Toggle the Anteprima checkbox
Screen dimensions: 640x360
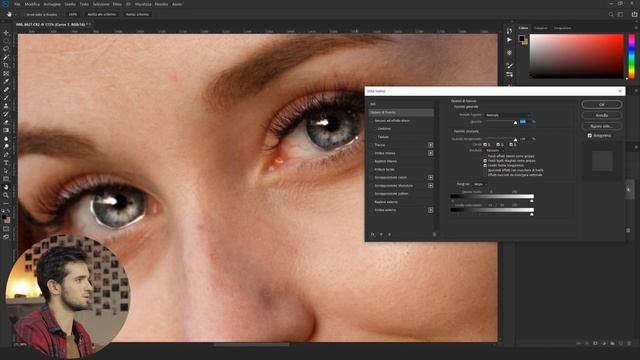(x=590, y=136)
